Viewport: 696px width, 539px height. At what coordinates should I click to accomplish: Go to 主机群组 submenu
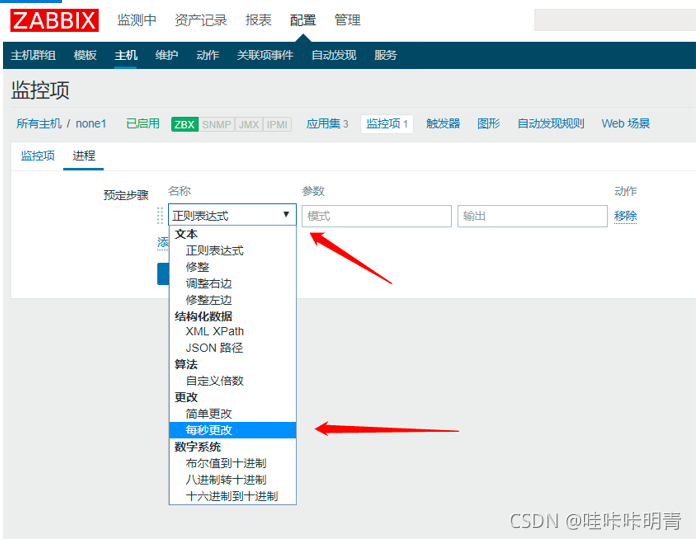(33, 55)
